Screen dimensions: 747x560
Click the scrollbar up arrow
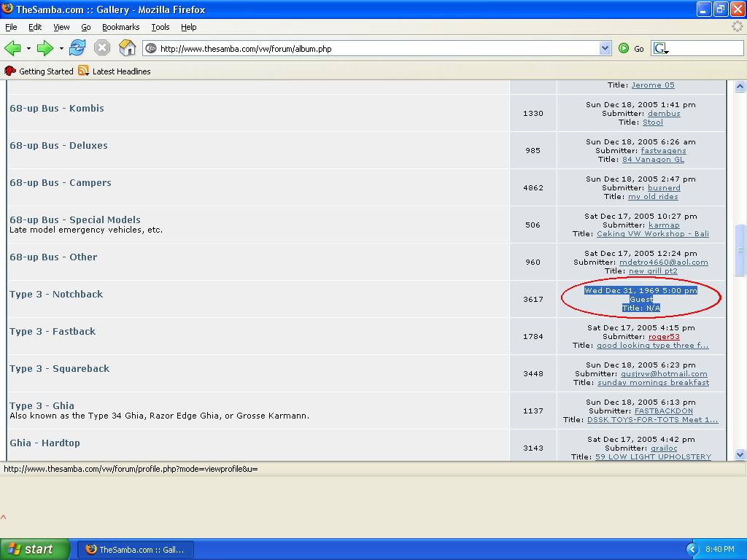740,86
